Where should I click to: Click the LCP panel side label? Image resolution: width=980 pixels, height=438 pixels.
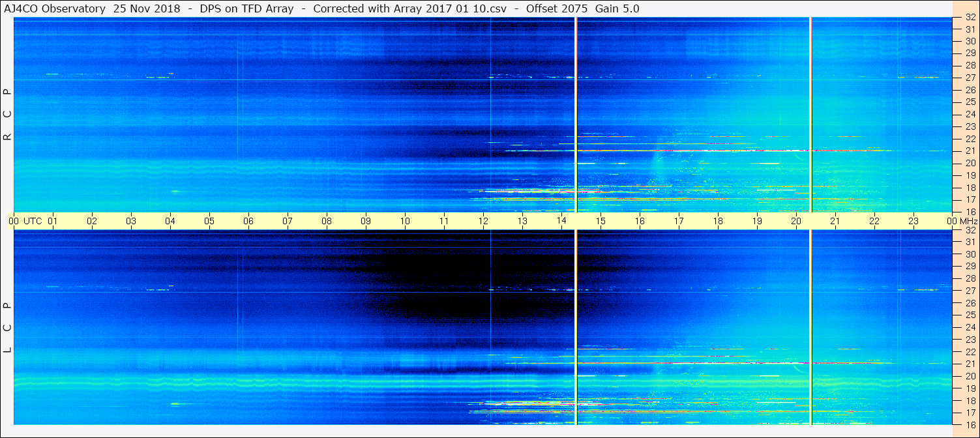click(x=8, y=328)
